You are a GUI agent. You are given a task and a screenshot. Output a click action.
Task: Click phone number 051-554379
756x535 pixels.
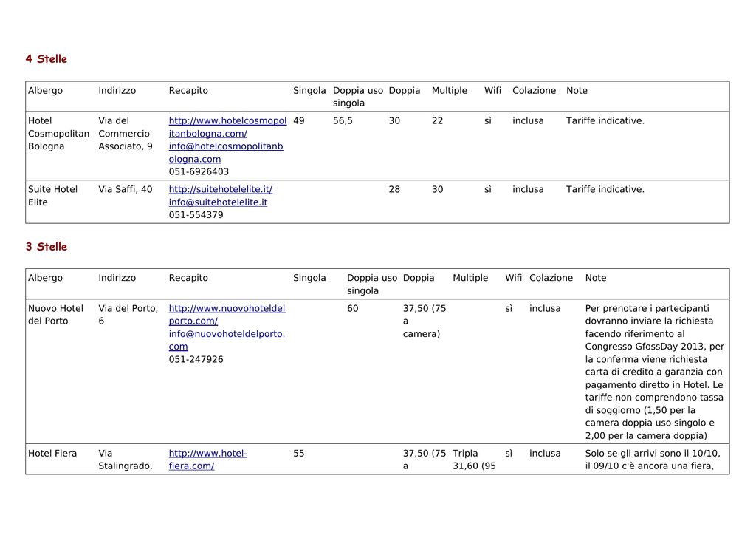[x=196, y=215]
